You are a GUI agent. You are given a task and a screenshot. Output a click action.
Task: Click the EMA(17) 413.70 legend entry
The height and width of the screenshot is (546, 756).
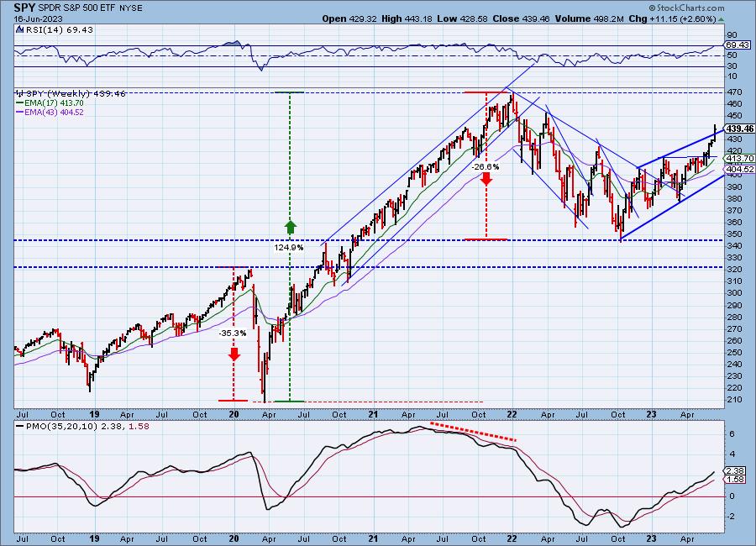[54, 103]
